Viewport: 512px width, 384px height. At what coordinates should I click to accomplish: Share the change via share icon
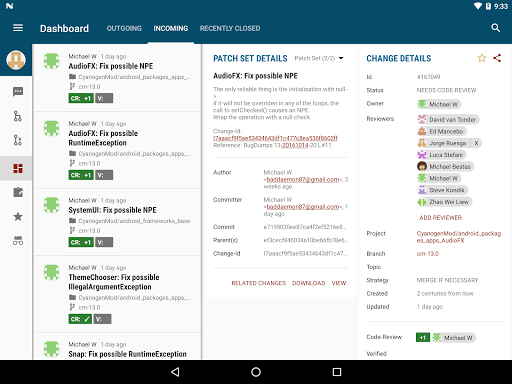497,58
